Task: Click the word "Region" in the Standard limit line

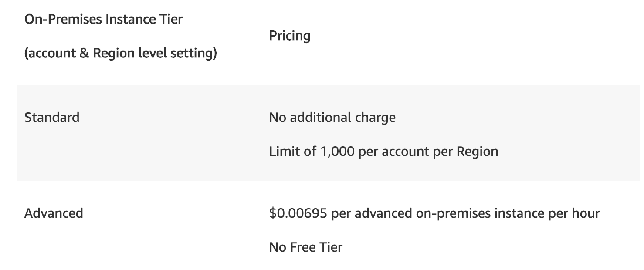Action: 477,152
